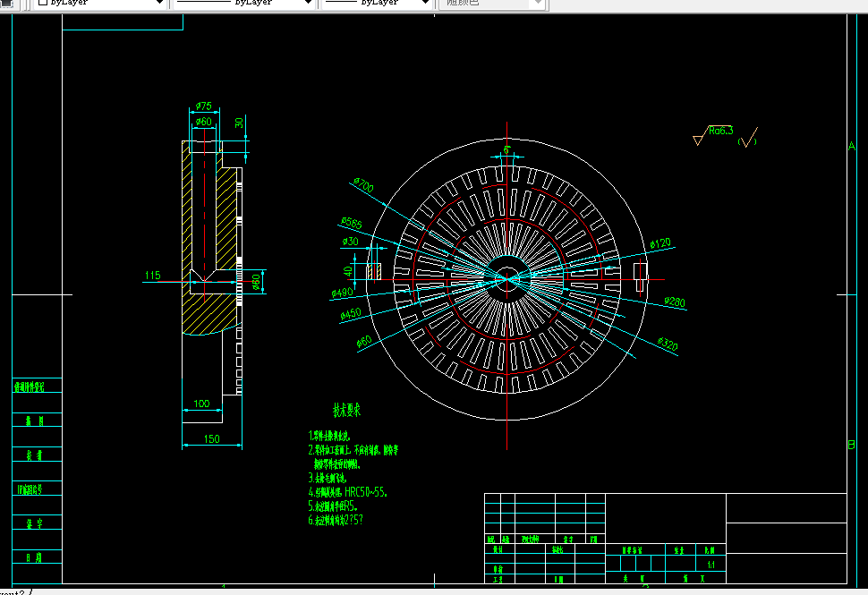Click the ByLayer color swatch square
Image resolution: width=868 pixels, height=595 pixels.
pyautogui.click(x=43, y=2)
